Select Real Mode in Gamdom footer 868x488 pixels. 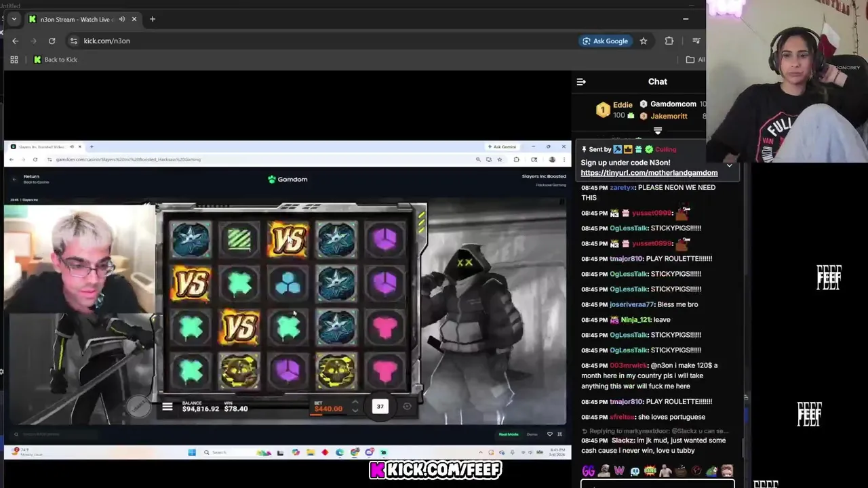[509, 434]
